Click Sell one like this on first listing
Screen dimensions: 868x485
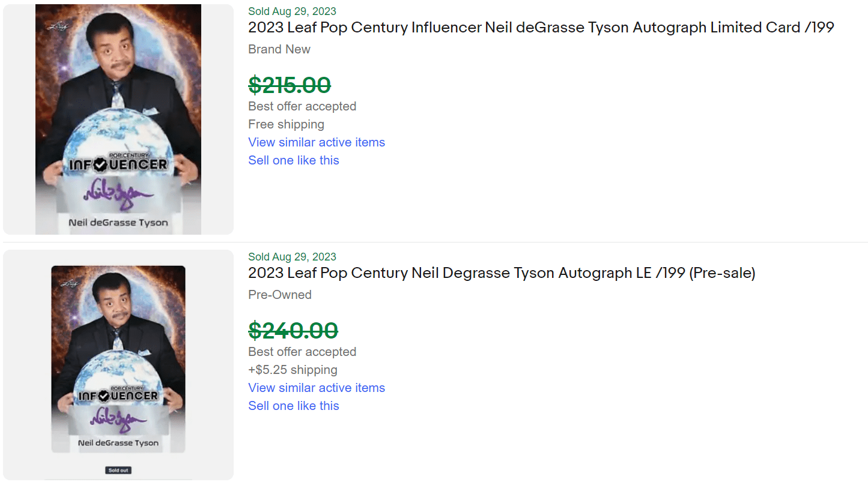coord(294,160)
